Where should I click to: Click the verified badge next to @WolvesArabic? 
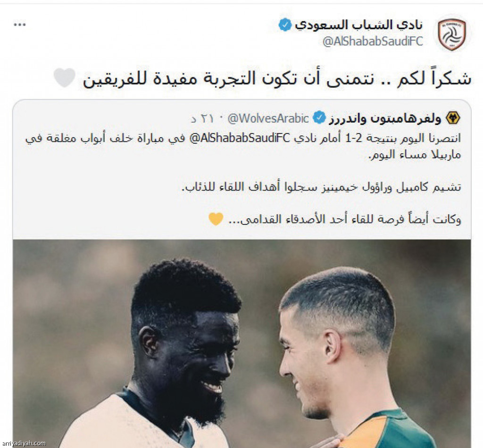pyautogui.click(x=319, y=118)
